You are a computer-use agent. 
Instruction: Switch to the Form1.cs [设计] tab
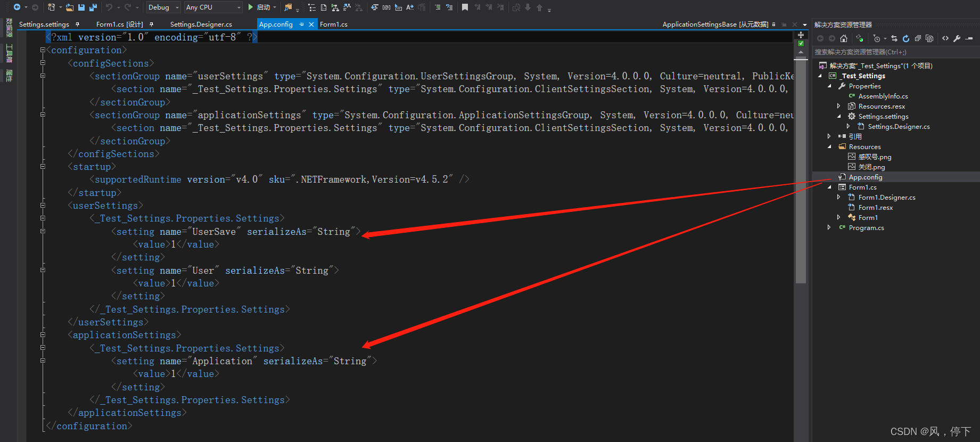click(120, 24)
